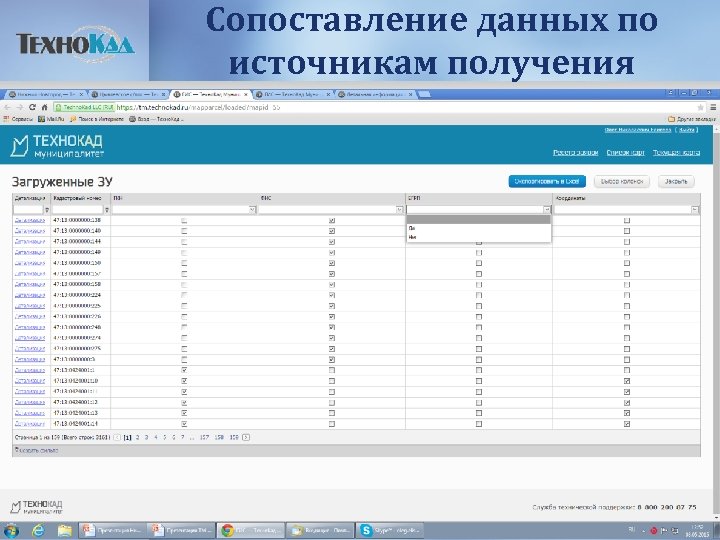This screenshot has height=540, width=720.
Task: Click the Экспортировать в Excel button
Action: pyautogui.click(x=547, y=181)
